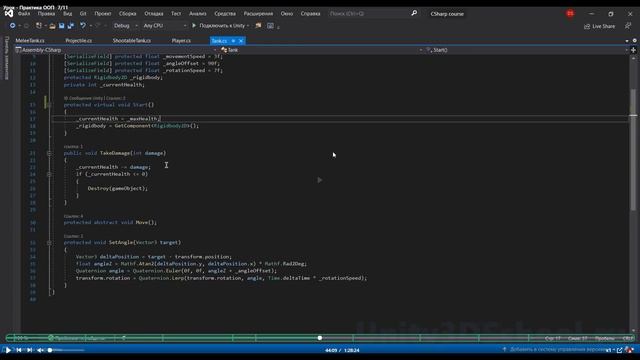Click the large play overlay in video center
640x360 pixels.
pyautogui.click(x=320, y=180)
